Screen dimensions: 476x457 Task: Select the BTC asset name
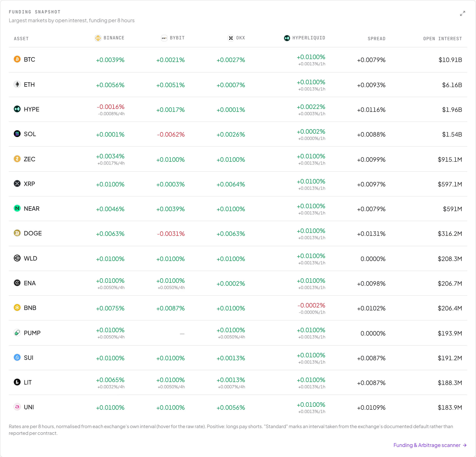tap(29, 59)
